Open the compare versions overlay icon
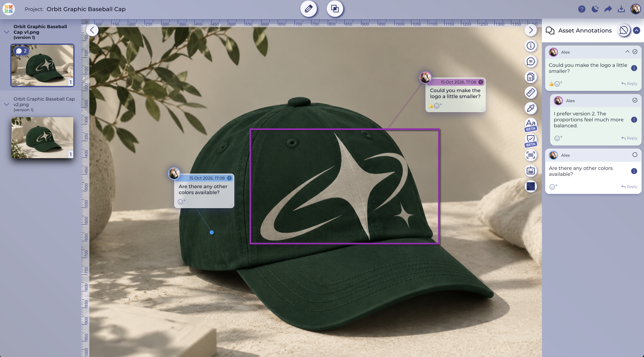This screenshot has width=644, height=357. point(335,9)
